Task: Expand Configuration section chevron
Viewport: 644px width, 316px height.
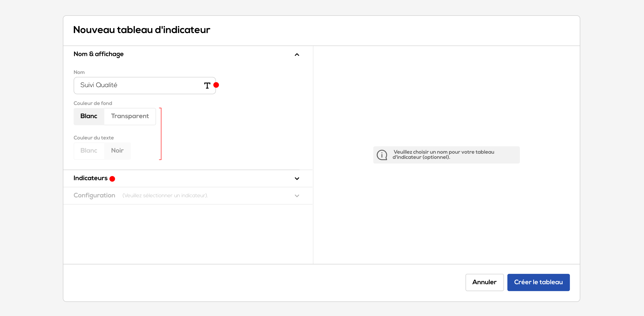Action: [297, 196]
